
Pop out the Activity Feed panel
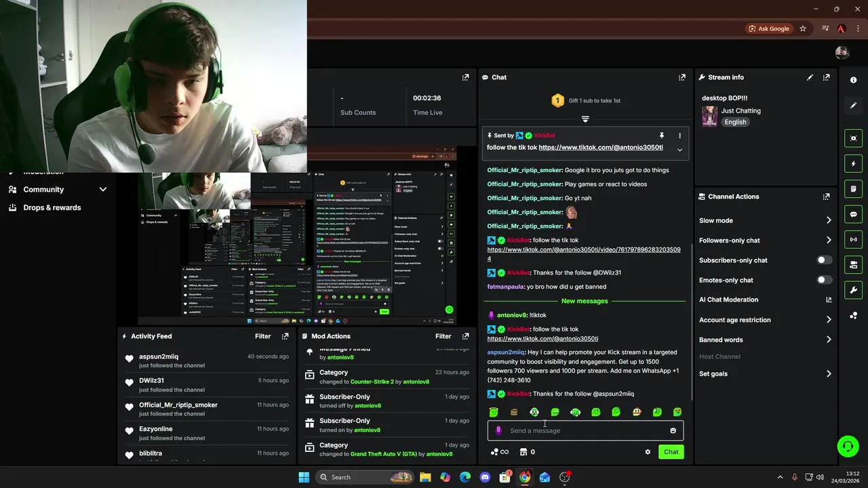(x=285, y=336)
